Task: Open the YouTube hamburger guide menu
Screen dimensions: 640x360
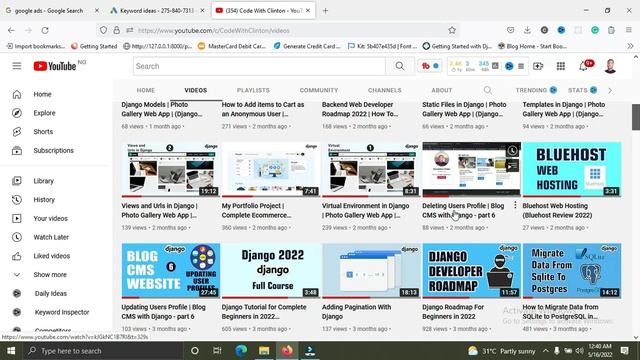Action: pos(17,66)
